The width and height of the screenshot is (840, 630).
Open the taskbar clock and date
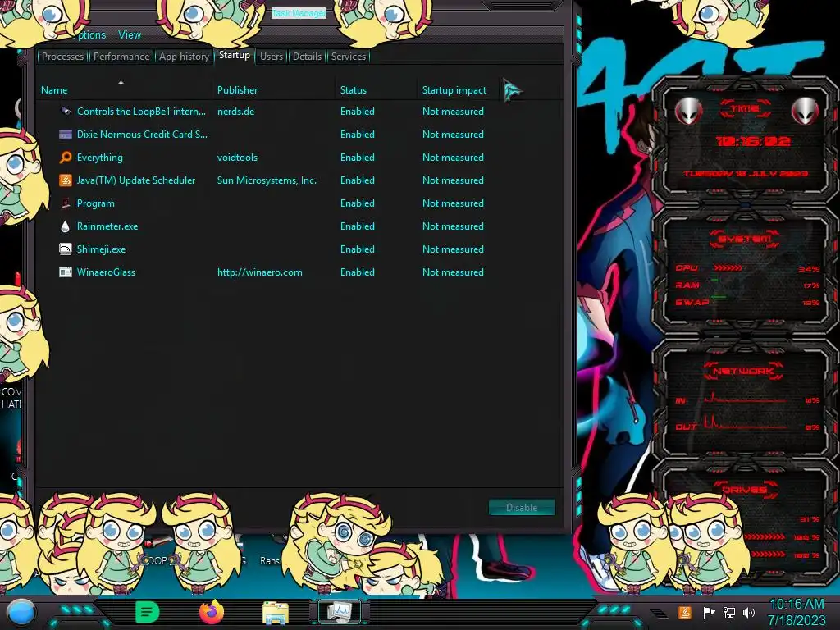click(797, 612)
